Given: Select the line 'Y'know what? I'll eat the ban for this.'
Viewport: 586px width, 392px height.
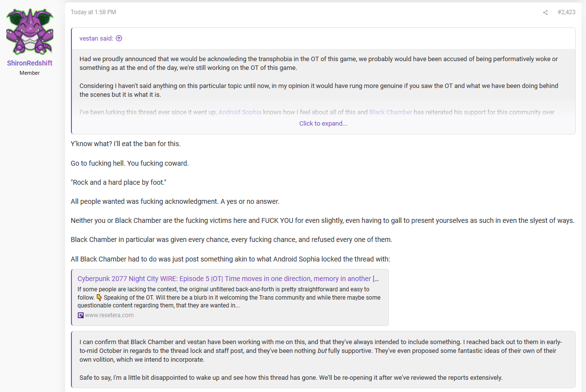Looking at the screenshot, I should tap(126, 144).
